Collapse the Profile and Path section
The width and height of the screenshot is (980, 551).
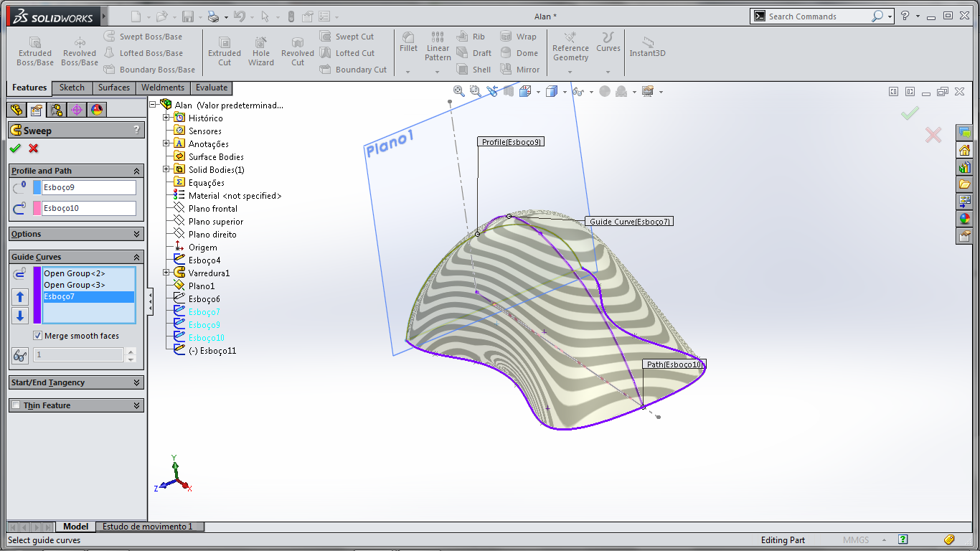137,171
